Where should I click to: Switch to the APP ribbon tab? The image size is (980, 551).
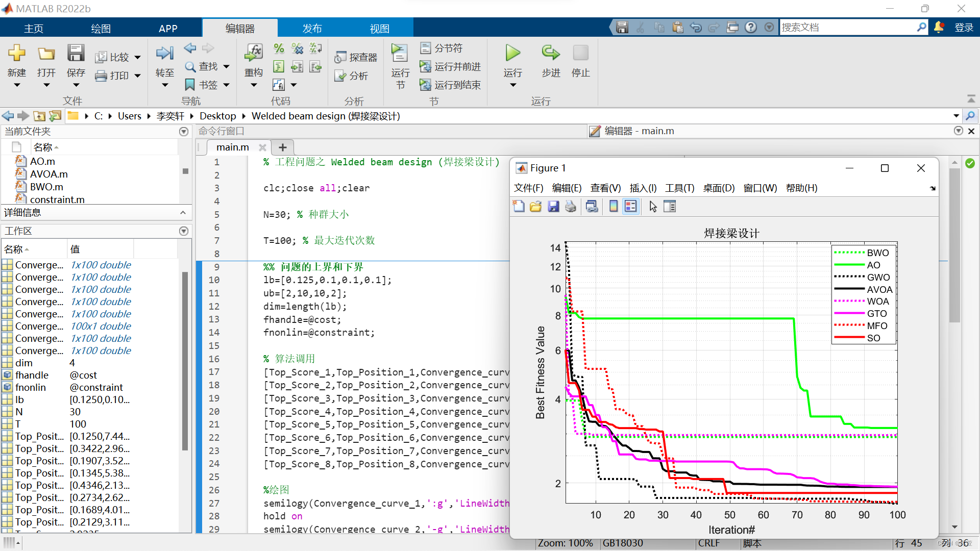tap(168, 29)
